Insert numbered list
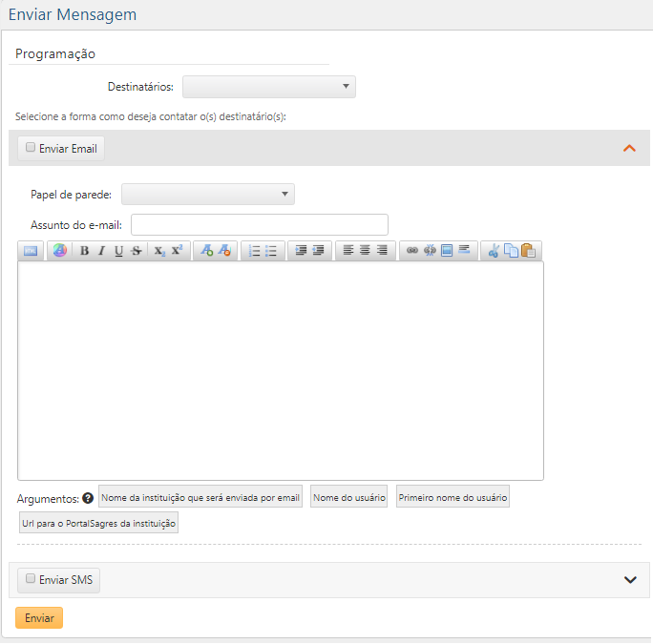The image size is (653, 644). point(254,251)
